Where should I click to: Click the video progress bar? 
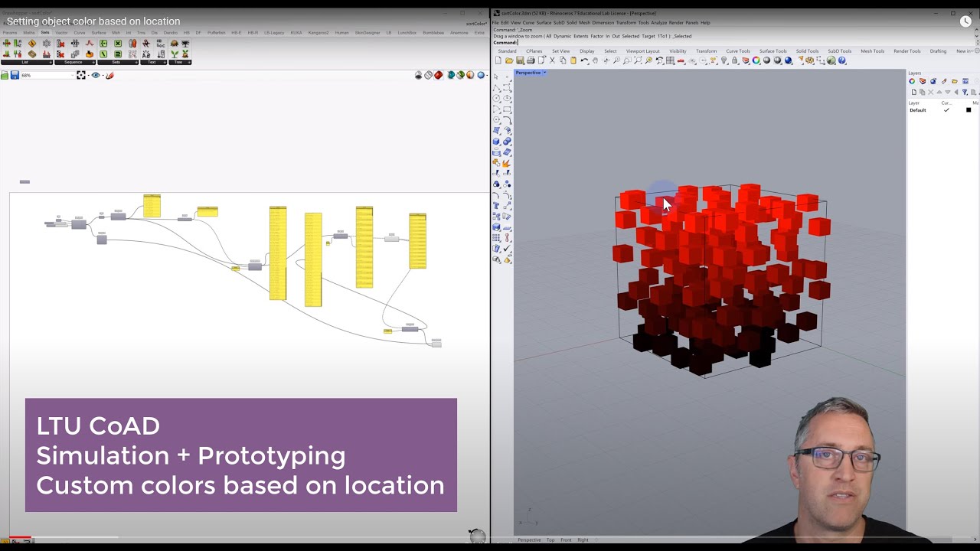click(490, 537)
